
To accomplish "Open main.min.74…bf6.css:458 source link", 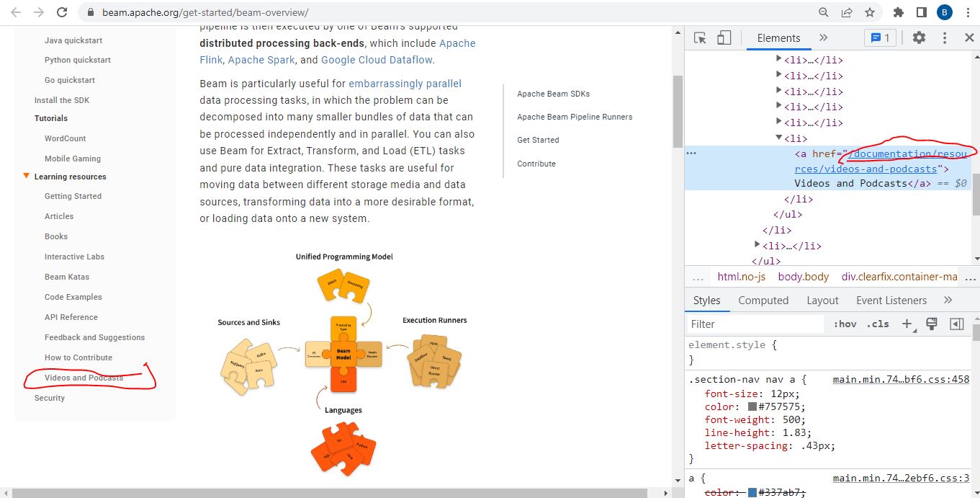I will 901,379.
